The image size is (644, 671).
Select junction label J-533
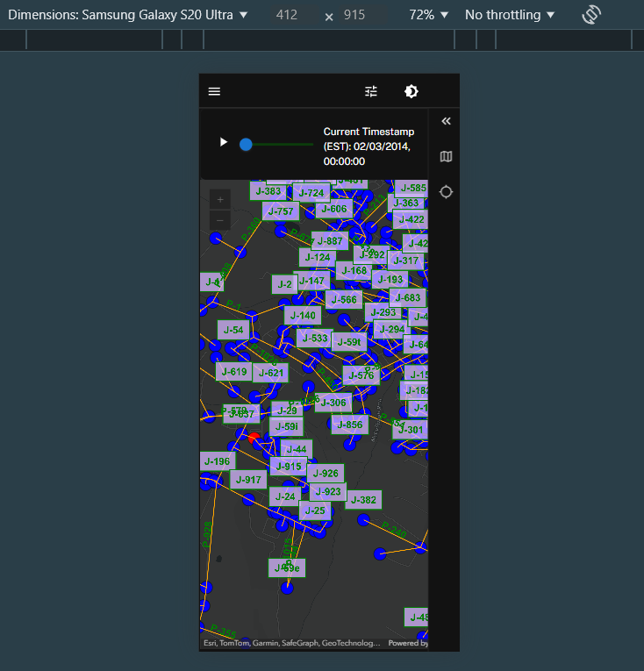[315, 338]
